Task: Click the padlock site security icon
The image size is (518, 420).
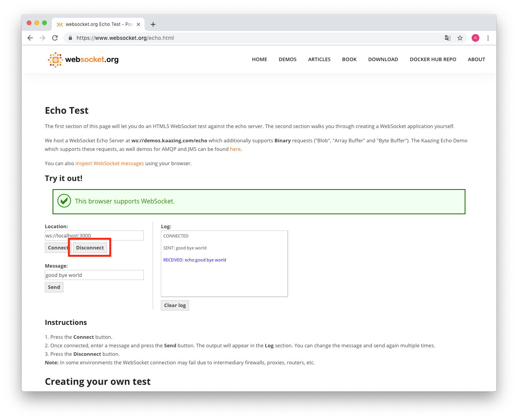Action: point(70,38)
